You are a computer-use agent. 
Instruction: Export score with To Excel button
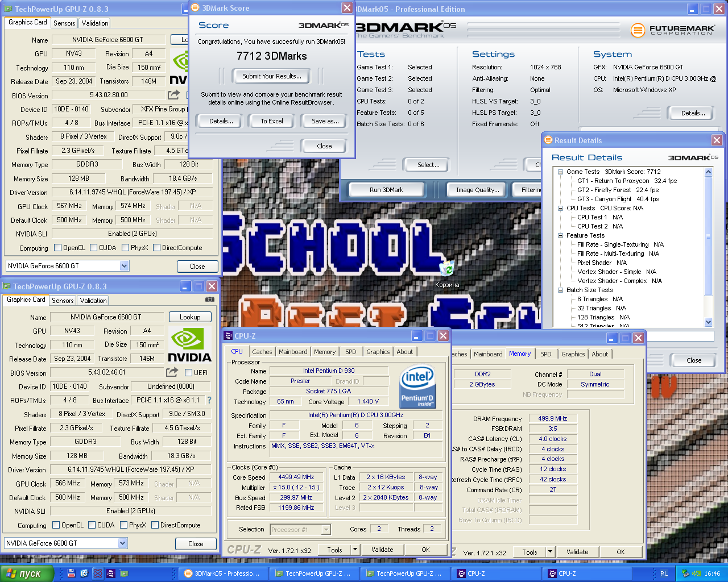coord(272,121)
